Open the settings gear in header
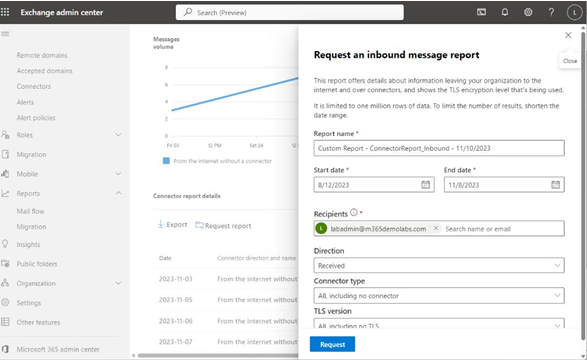This screenshot has width=587, height=360. pos(528,12)
